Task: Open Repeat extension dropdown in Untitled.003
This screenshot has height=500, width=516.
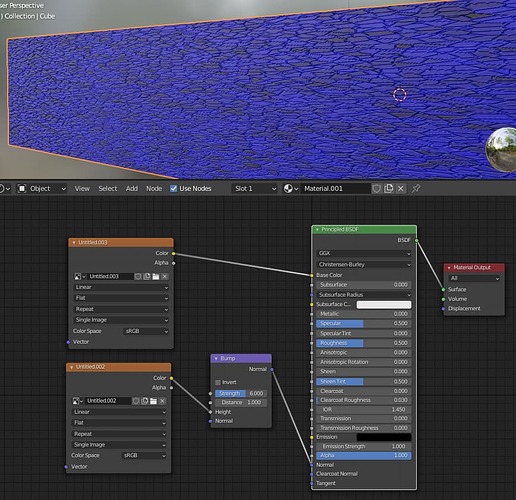Action: point(121,309)
